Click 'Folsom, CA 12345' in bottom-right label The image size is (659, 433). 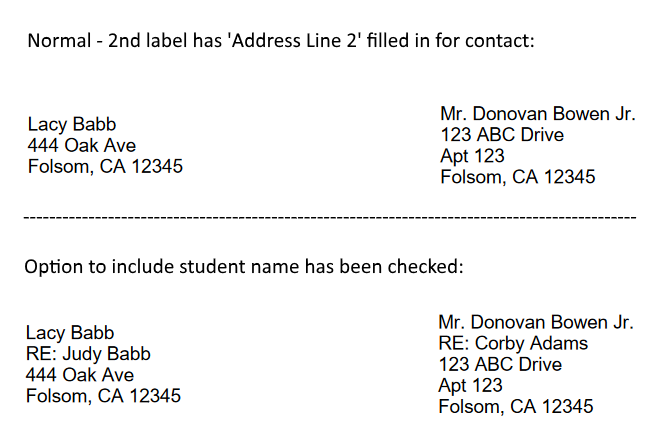[515, 406]
